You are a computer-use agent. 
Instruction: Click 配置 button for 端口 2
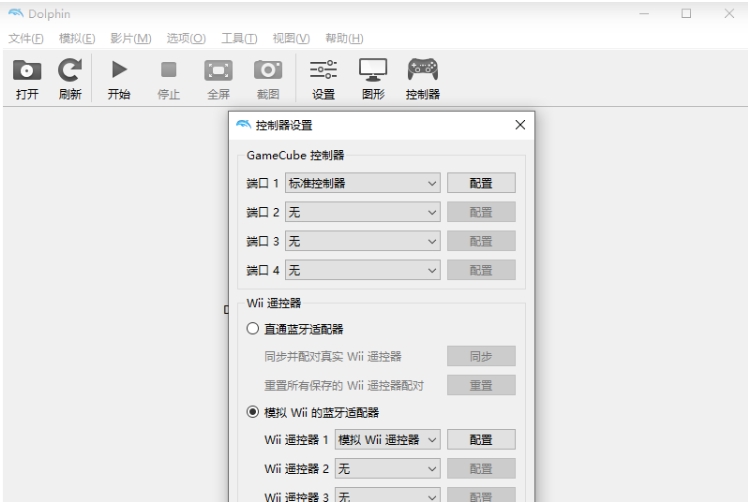coord(481,212)
